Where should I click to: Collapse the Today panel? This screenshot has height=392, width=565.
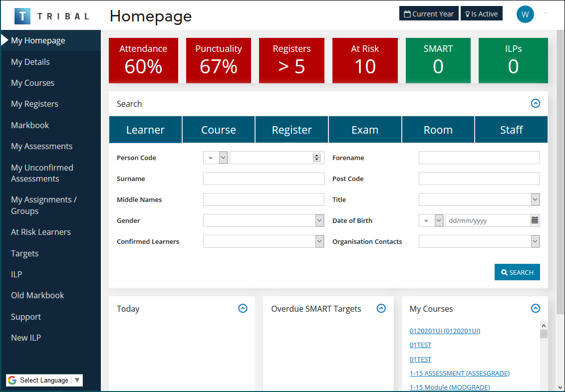pos(243,309)
